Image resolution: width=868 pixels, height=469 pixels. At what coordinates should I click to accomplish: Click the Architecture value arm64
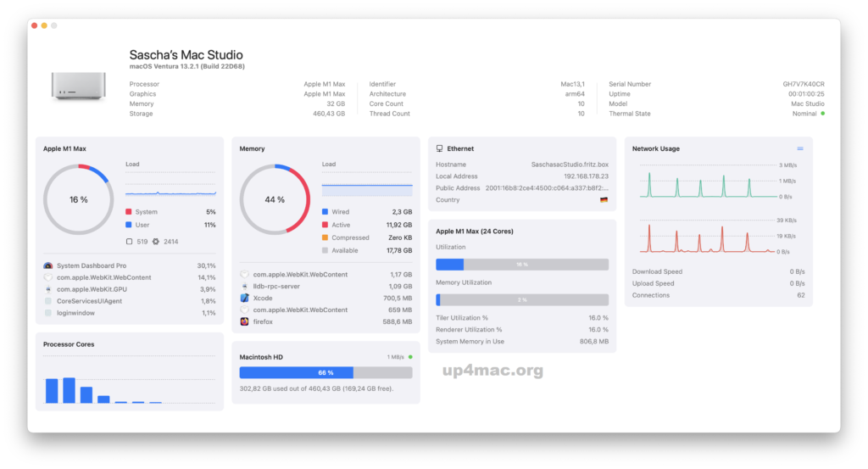tap(575, 94)
